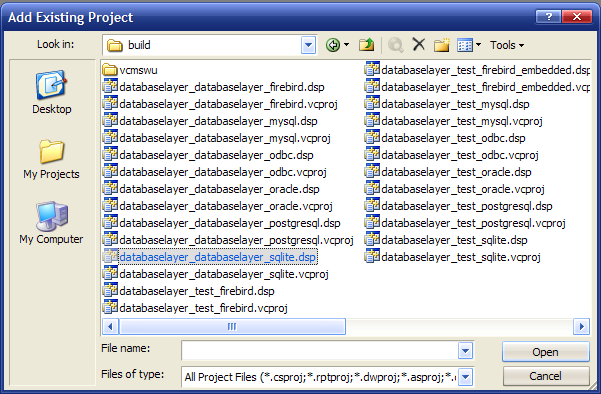Open the Back button history arrow
This screenshot has height=394, width=601.
click(x=346, y=45)
